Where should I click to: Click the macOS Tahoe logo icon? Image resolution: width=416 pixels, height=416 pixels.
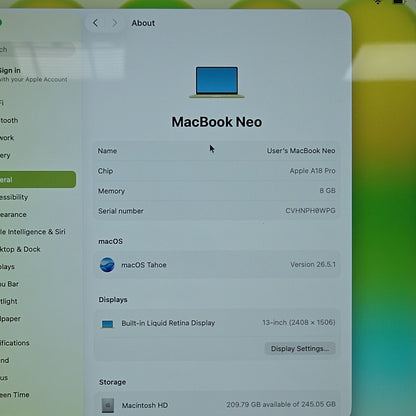click(107, 265)
